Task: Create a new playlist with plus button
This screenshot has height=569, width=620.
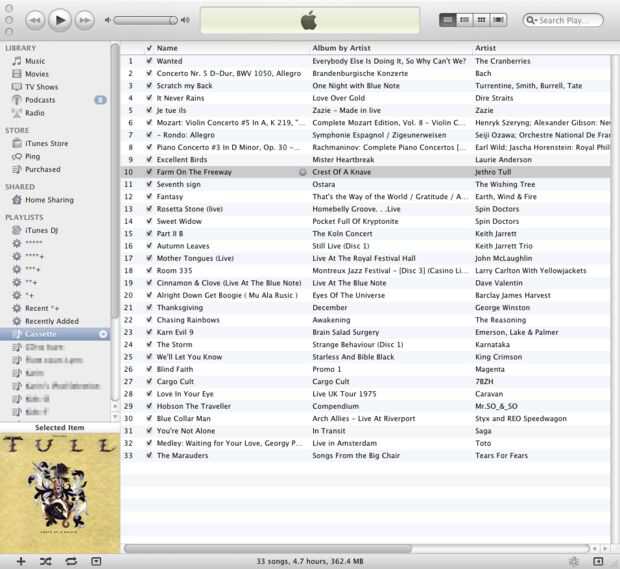Action: point(21,561)
